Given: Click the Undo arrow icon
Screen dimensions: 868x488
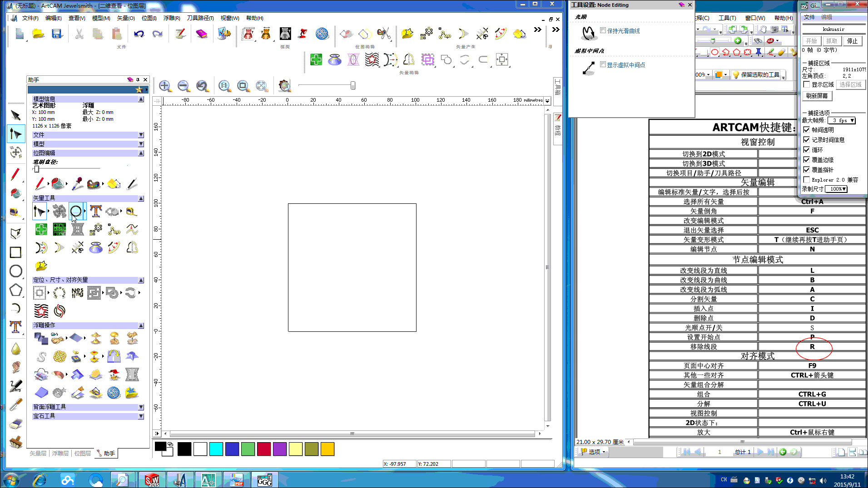Looking at the screenshot, I should pyautogui.click(x=139, y=34).
